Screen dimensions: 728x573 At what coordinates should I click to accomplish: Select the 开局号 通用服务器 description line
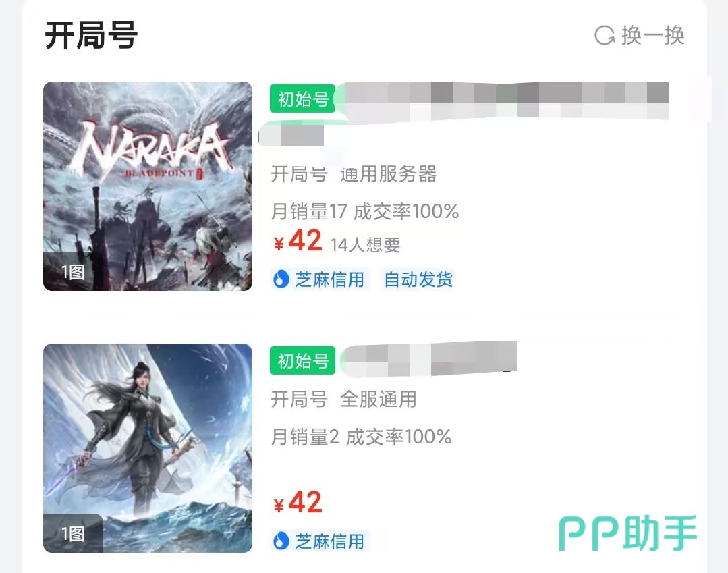tap(354, 174)
